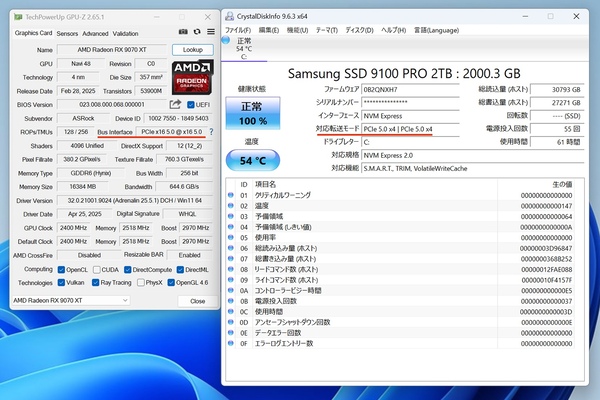Click the 54 °C temperature box
Image resolution: width=600 pixels, height=400 pixels.
252,160
